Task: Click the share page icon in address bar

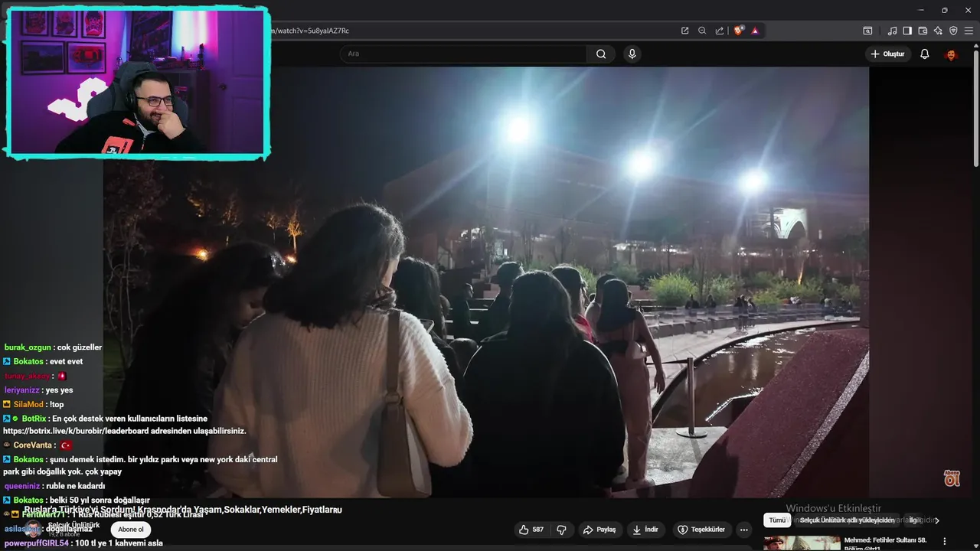Action: point(720,31)
